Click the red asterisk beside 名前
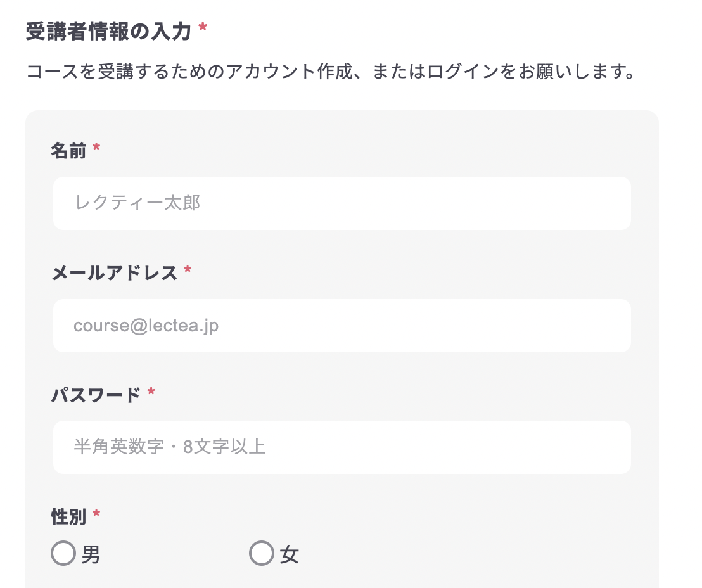This screenshot has width=702, height=588. [x=96, y=148]
